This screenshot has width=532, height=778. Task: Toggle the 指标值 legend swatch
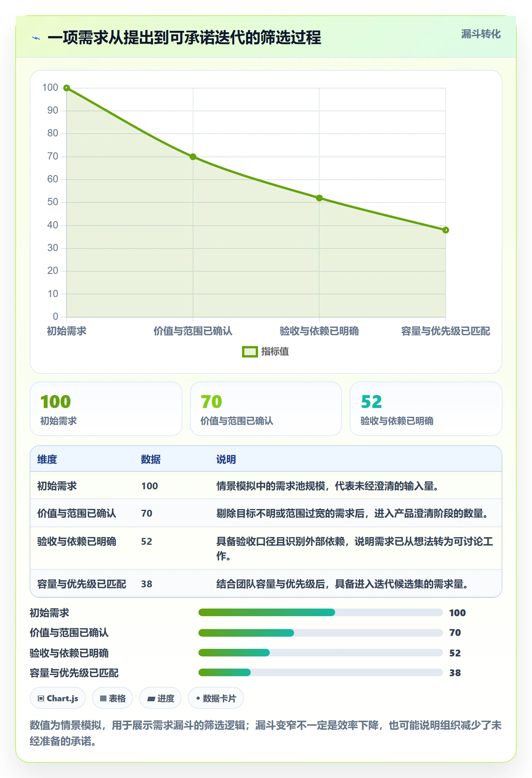coord(250,352)
